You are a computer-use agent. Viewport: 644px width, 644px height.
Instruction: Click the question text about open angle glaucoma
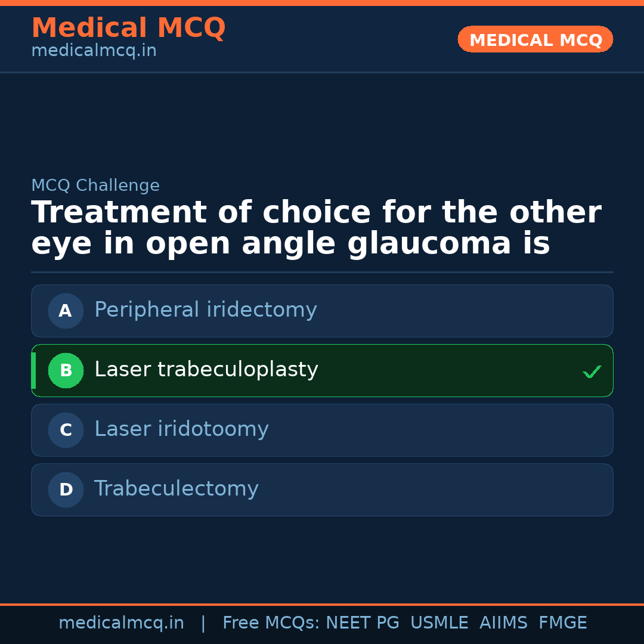(x=316, y=228)
